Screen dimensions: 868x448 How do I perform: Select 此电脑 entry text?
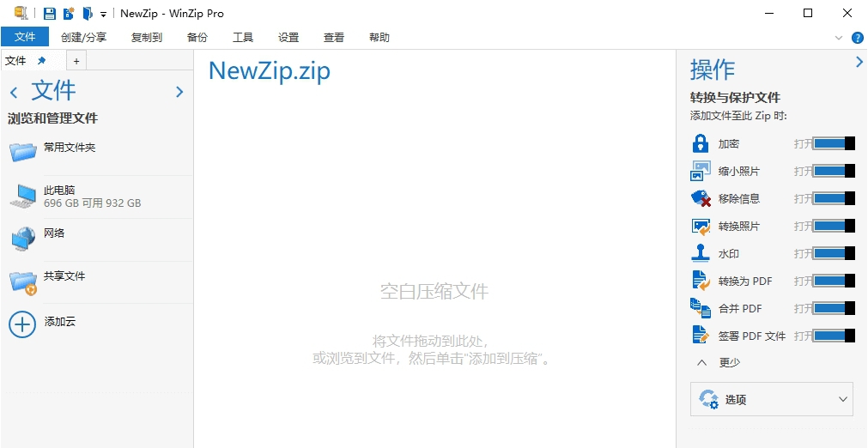pos(59,191)
